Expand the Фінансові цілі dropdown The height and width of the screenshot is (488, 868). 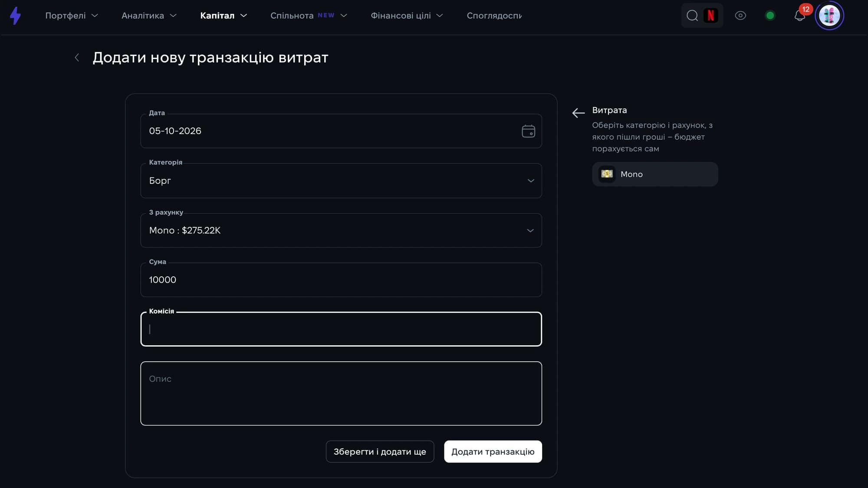(x=407, y=16)
